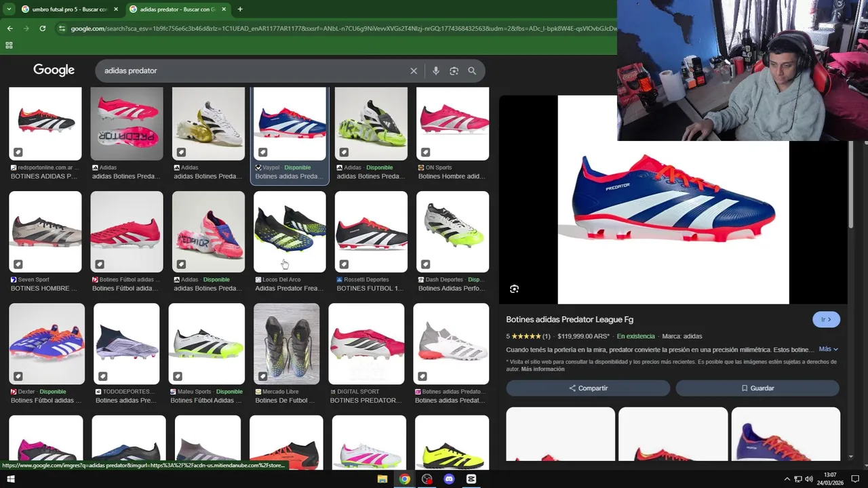The height and width of the screenshot is (488, 868).
Task: Open the TODODEPORTES boot thumbnail
Action: point(126,344)
